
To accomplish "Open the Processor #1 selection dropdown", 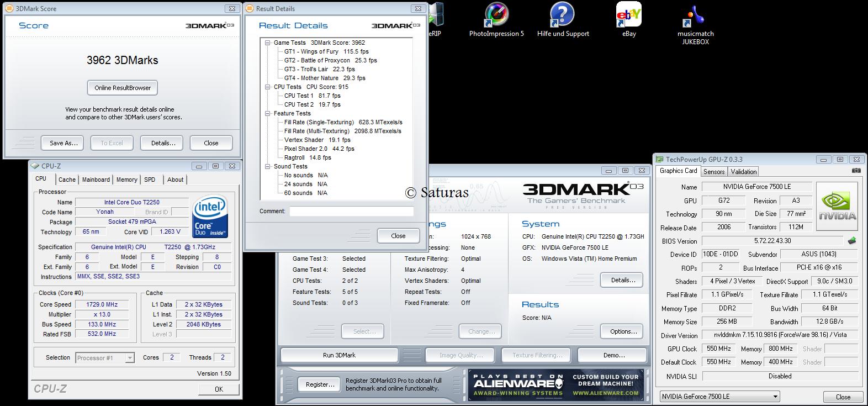I will click(x=129, y=358).
